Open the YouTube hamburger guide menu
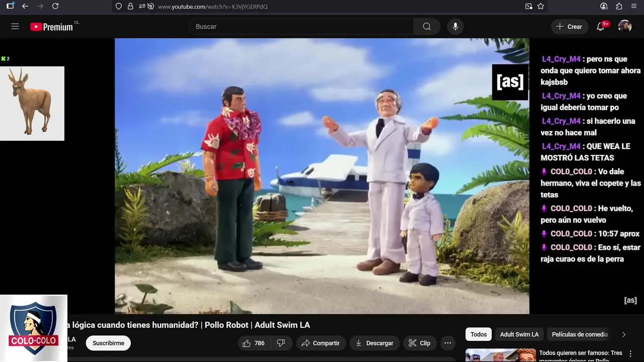The width and height of the screenshot is (644, 362). 15,27
